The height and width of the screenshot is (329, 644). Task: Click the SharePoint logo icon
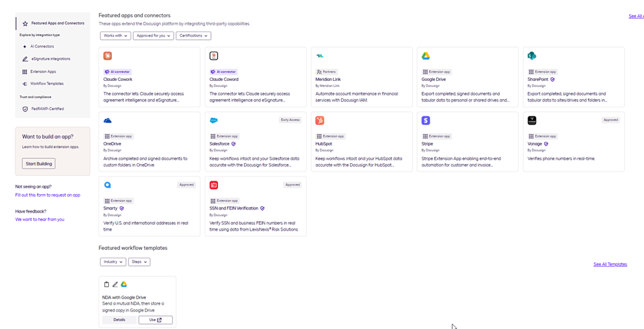(x=532, y=56)
